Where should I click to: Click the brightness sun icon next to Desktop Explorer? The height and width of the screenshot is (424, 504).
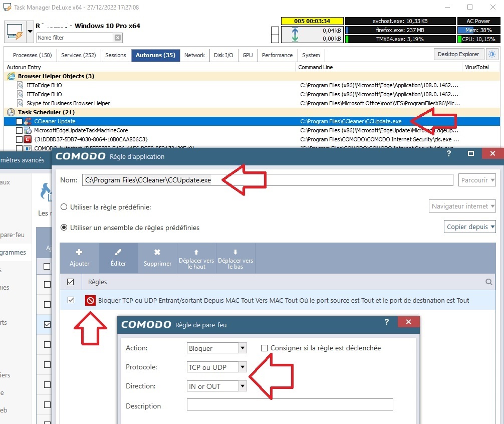point(492,54)
